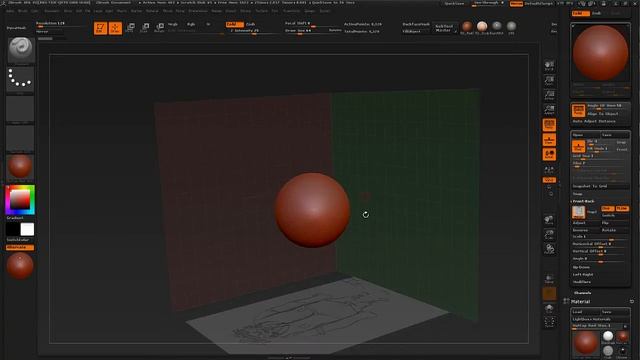The width and height of the screenshot is (640, 360).
Task: Click Snapshot To Grid button
Action: (600, 186)
